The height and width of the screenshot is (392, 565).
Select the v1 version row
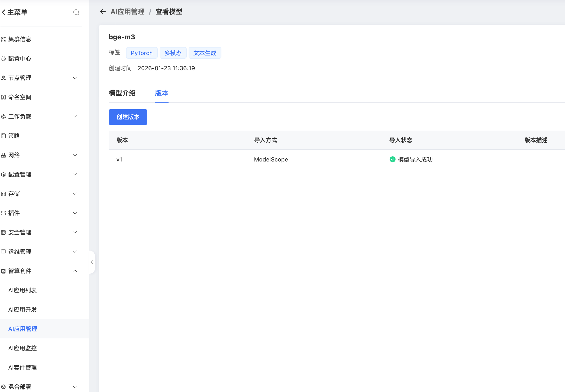coord(119,159)
